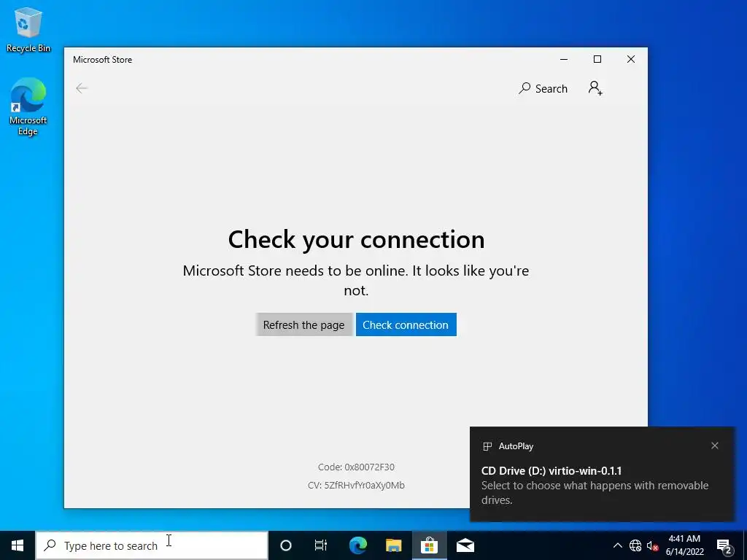
Task: Click the muted volume tray icon
Action: (x=653, y=545)
